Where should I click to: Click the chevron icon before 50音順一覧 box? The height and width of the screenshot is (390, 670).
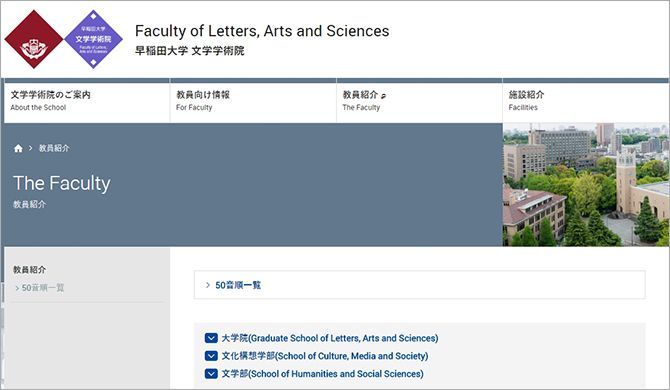208,285
